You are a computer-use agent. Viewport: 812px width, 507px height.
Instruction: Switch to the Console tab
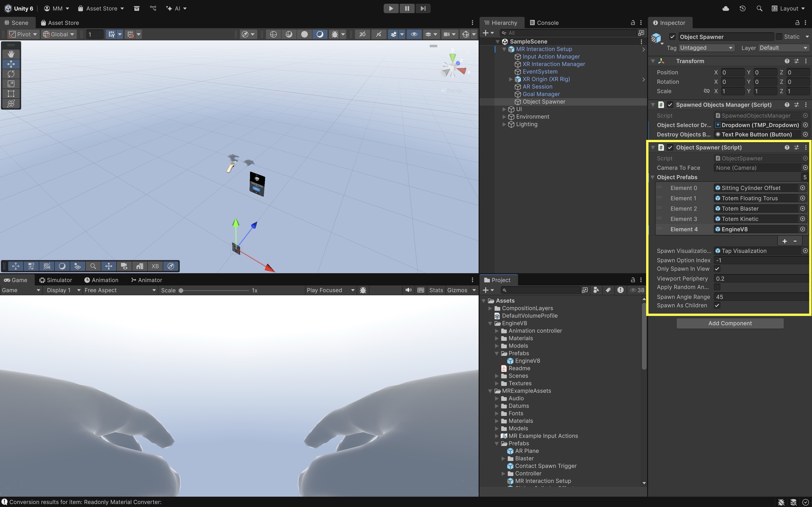(544, 23)
